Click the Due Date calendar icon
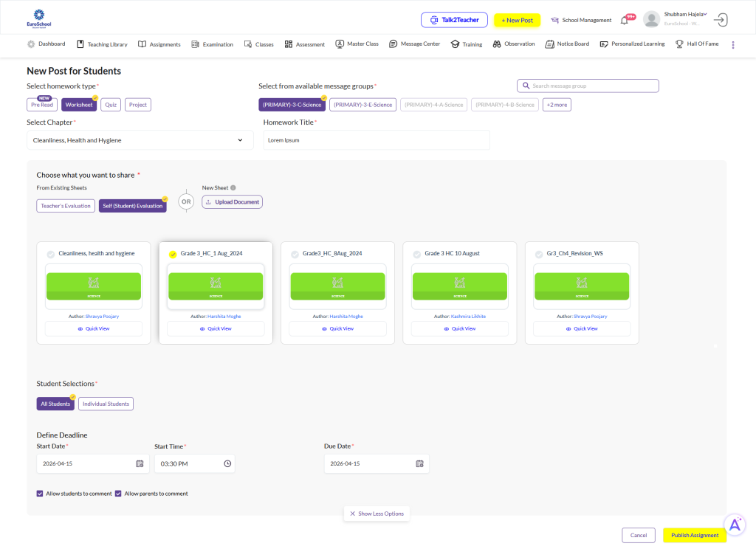The image size is (756, 549). (419, 463)
